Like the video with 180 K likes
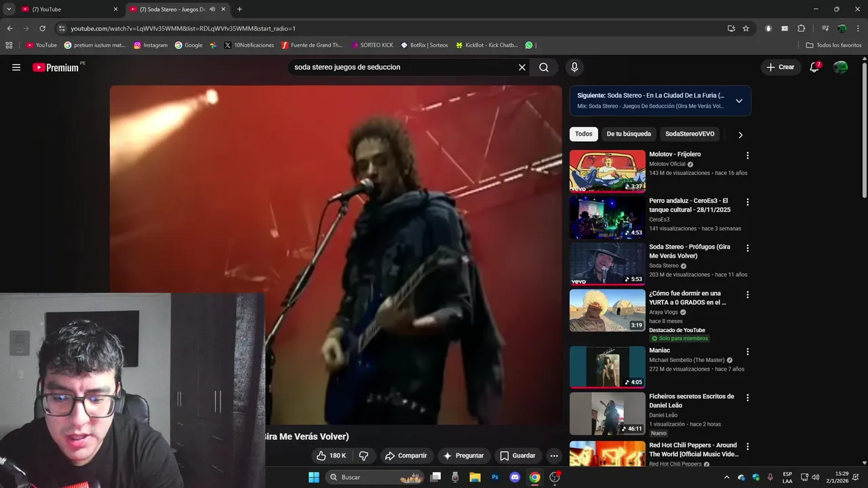Image resolution: width=868 pixels, height=488 pixels. click(x=331, y=455)
